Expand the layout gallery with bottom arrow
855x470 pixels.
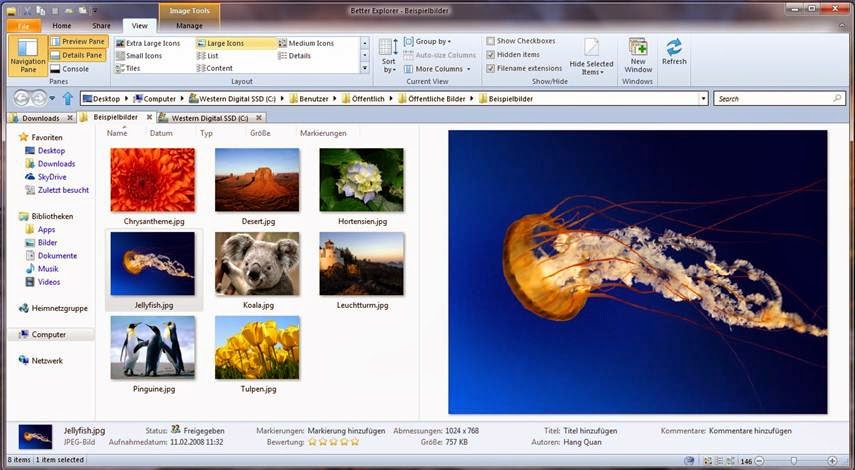coord(365,68)
